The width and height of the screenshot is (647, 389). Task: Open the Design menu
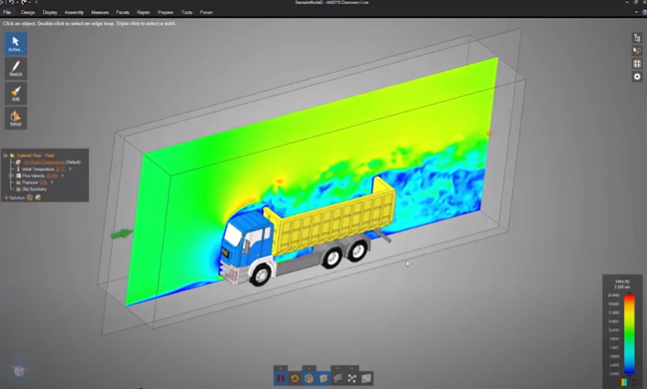(28, 12)
